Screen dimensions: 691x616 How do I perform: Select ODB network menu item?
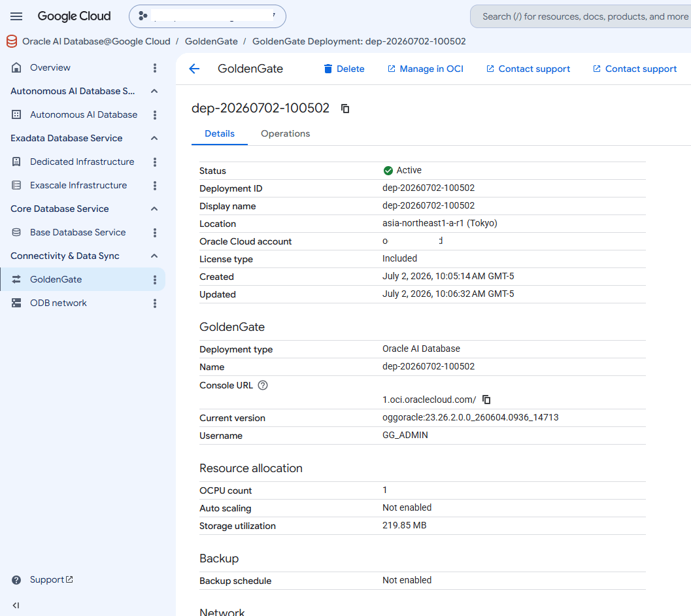(x=58, y=303)
